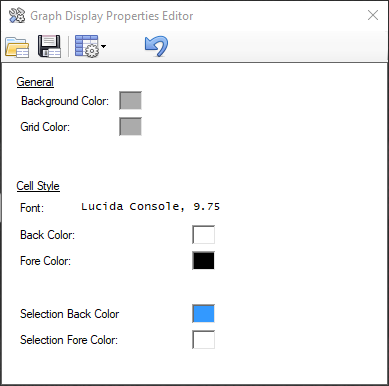Select the white Back Color swatch
The image size is (389, 386).
203,235
